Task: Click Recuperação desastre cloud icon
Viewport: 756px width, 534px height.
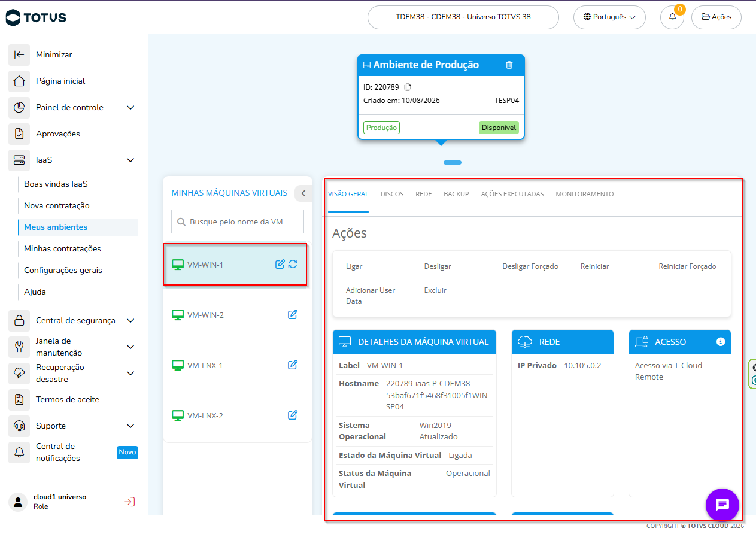Action: tap(19, 373)
